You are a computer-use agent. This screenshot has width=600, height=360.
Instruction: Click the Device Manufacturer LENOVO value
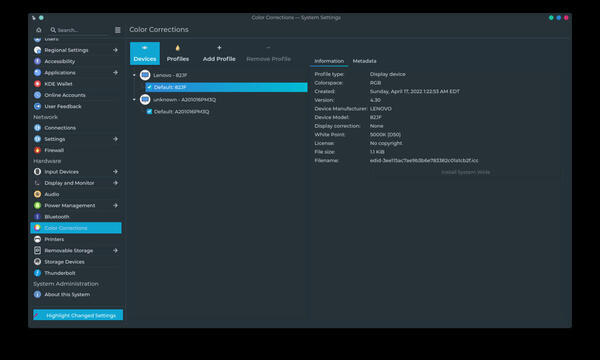(381, 109)
